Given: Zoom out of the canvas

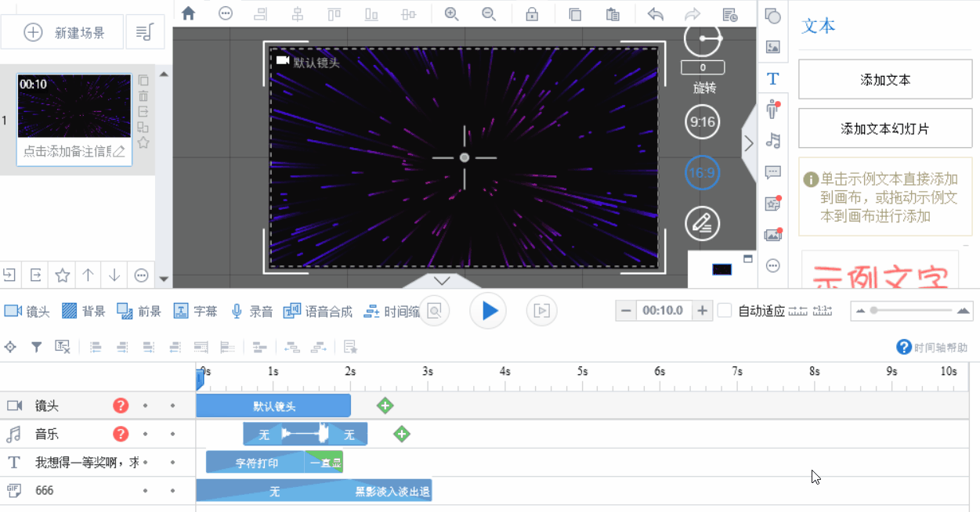Looking at the screenshot, I should [x=489, y=13].
